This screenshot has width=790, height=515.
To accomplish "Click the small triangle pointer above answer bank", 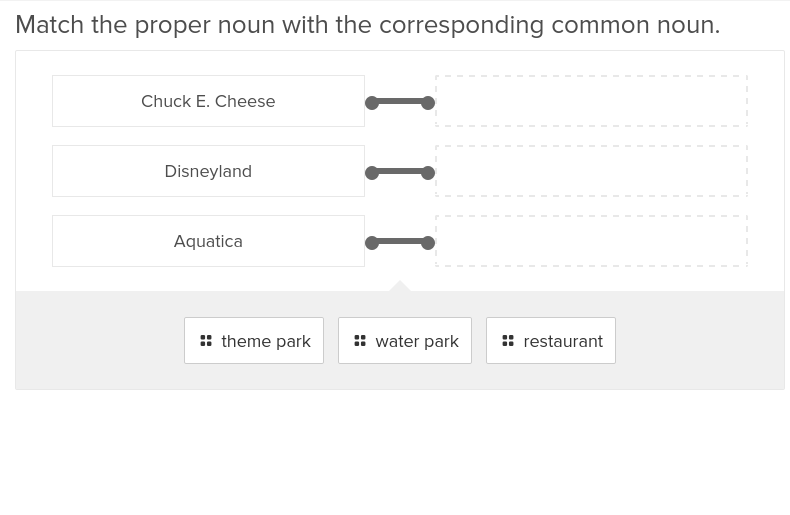I will pos(400,286).
